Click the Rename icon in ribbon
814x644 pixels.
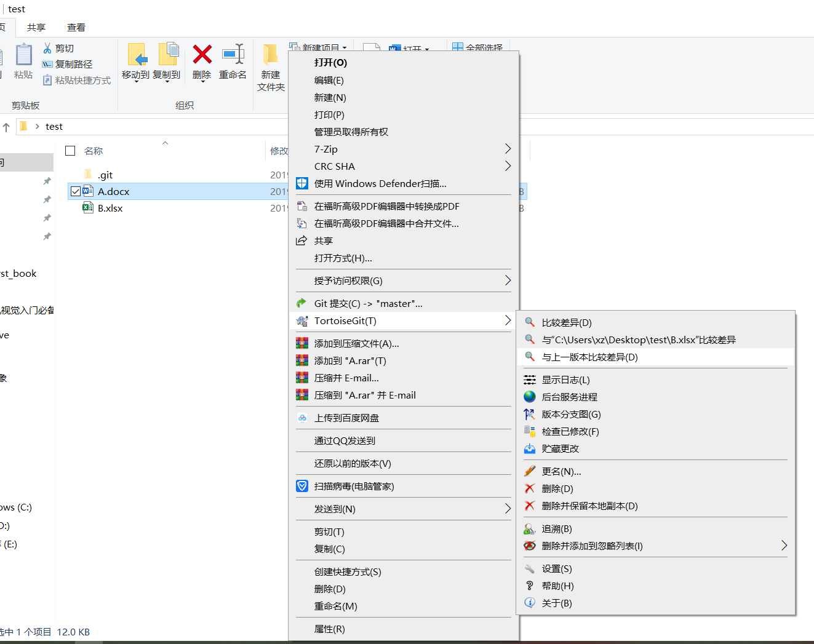click(x=233, y=54)
